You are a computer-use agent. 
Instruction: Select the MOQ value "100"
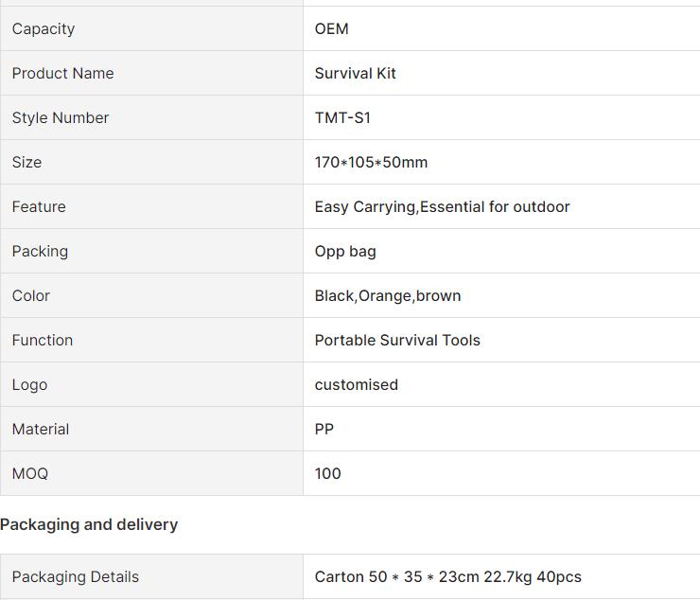pos(327,473)
